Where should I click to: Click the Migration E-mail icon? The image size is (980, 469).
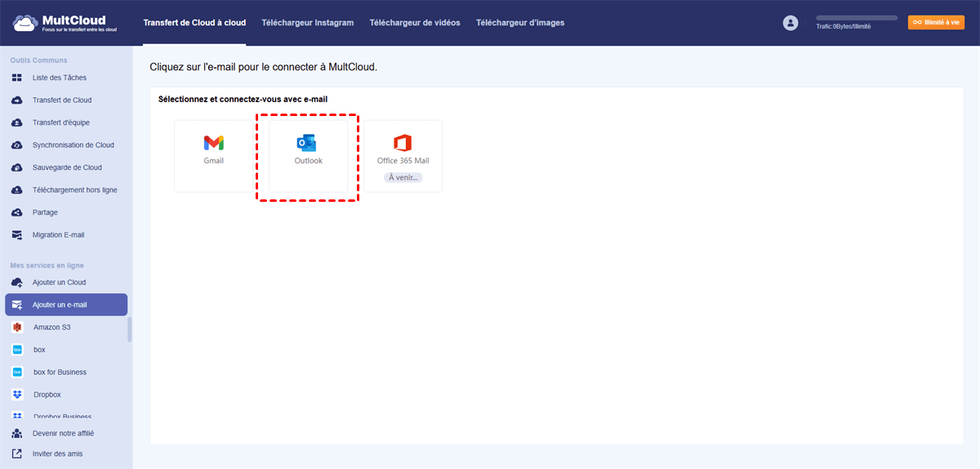[17, 235]
